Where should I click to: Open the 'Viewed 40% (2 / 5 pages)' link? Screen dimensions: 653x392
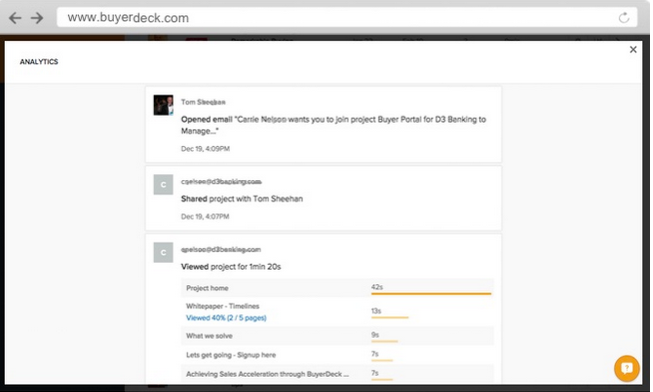pos(226,318)
